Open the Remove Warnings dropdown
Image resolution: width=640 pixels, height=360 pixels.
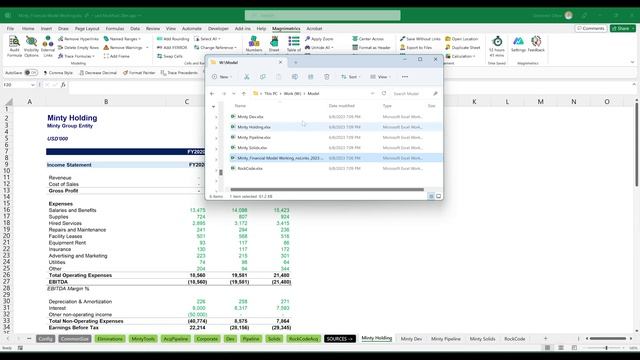126,47
